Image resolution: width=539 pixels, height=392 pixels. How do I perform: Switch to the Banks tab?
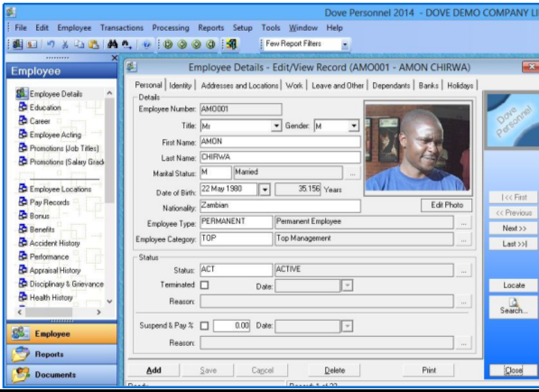[x=428, y=86]
